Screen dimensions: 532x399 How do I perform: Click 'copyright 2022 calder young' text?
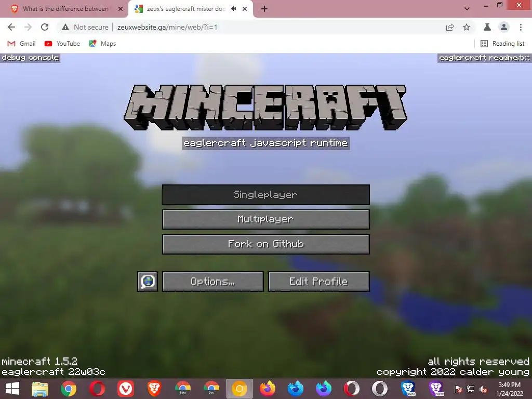453,372
